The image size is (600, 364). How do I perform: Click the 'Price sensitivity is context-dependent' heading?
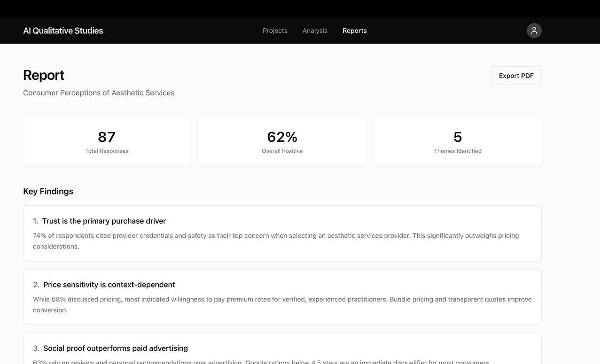click(109, 285)
